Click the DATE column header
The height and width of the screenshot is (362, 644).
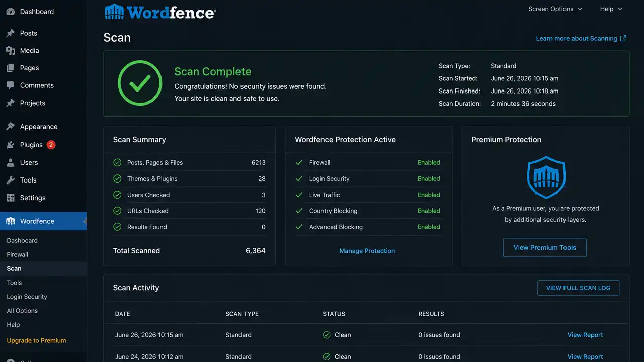point(122,314)
